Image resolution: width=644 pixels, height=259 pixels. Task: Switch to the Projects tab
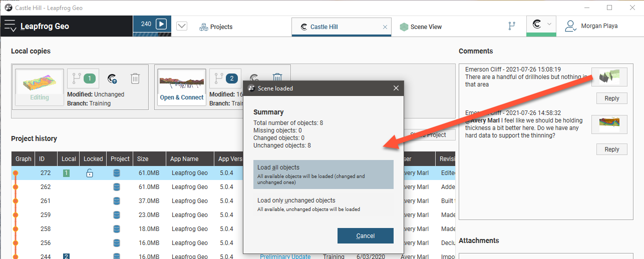(x=216, y=27)
